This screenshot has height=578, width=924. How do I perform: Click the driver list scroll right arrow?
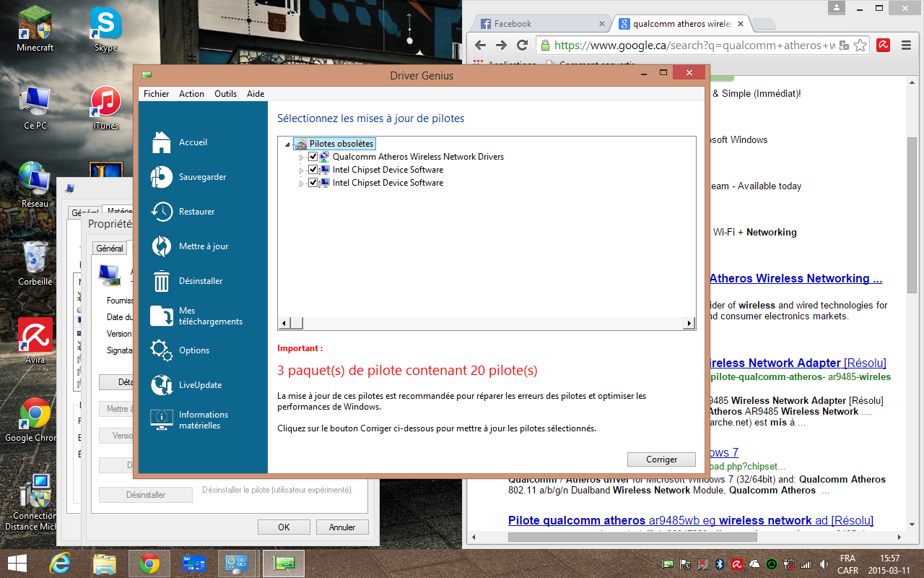pyautogui.click(x=690, y=324)
